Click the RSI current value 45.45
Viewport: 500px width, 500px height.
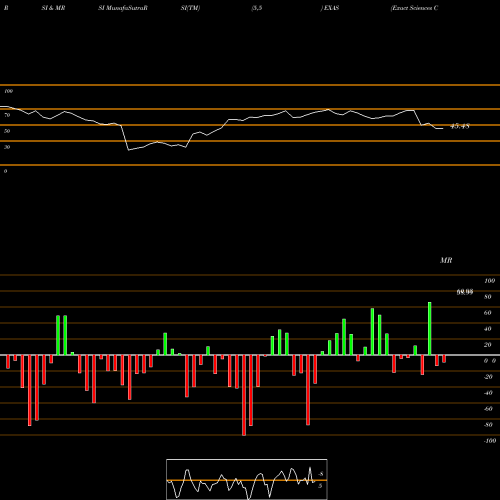[x=460, y=126]
